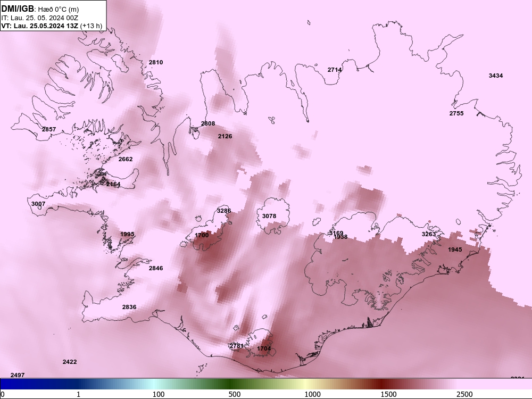Click the value 2810 on the map
This screenshot has width=532, height=399.
tap(156, 62)
